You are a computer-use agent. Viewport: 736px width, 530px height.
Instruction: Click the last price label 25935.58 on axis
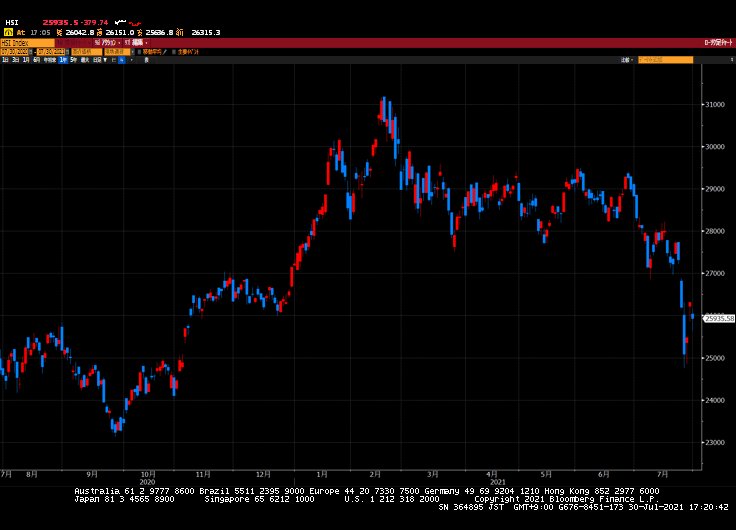719,318
